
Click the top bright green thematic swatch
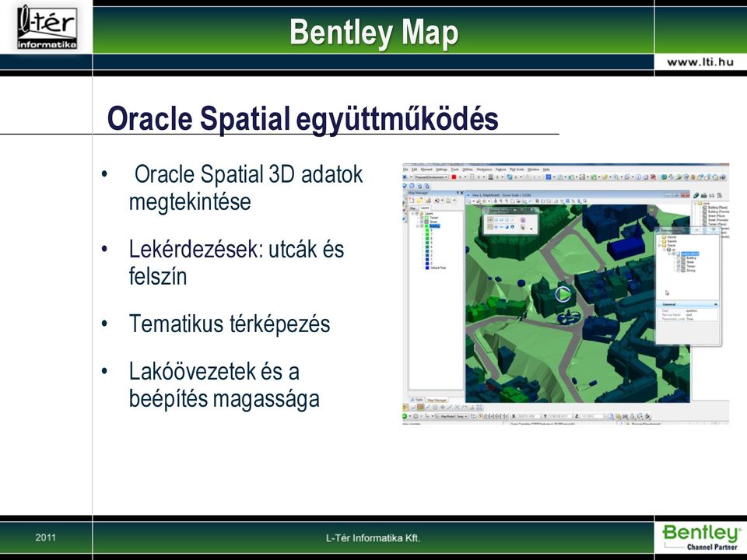tap(427, 230)
